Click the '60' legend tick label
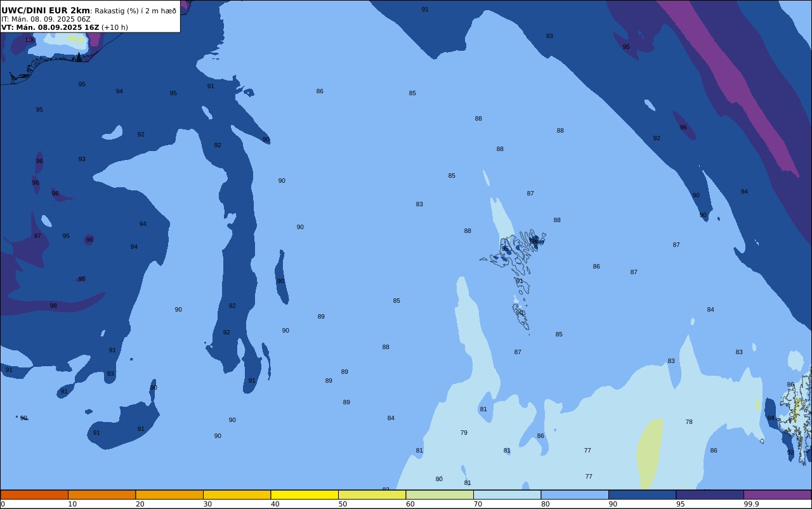Screen dimensions: 812x509 [x=410, y=504]
